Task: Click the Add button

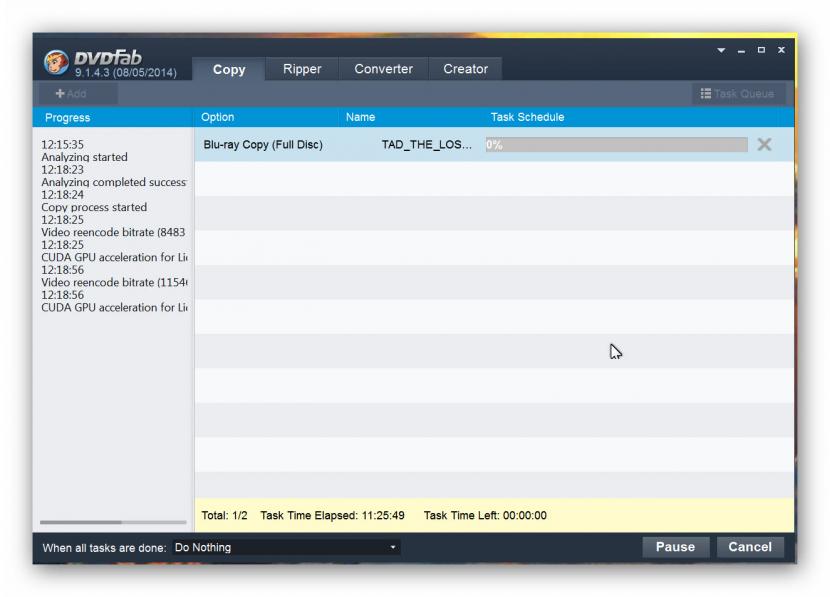Action: tap(77, 94)
